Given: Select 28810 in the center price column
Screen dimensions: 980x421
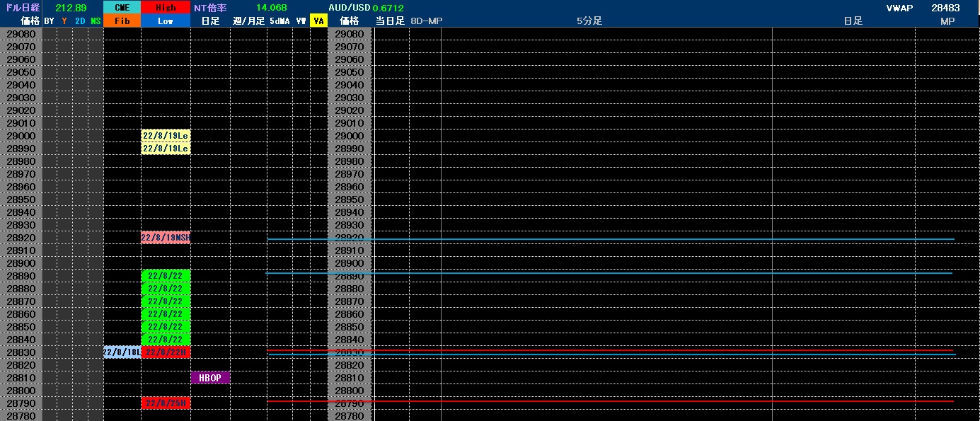Looking at the screenshot, I should click(x=350, y=378).
